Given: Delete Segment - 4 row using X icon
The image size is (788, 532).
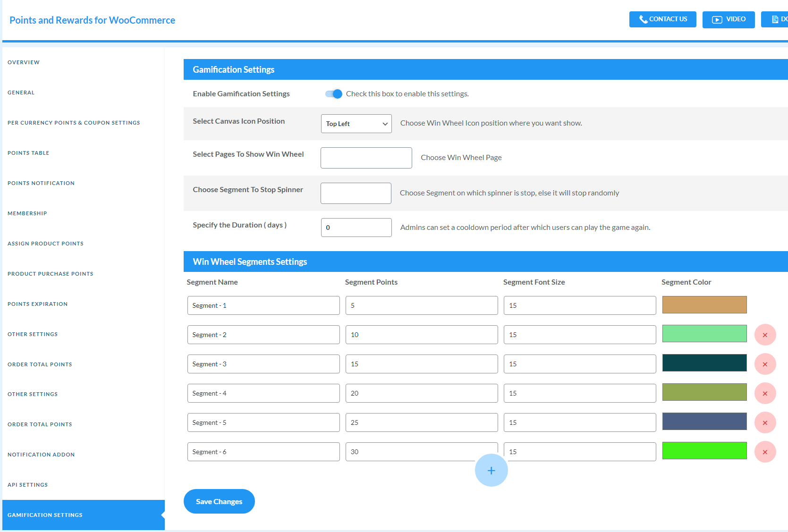Looking at the screenshot, I should [765, 393].
